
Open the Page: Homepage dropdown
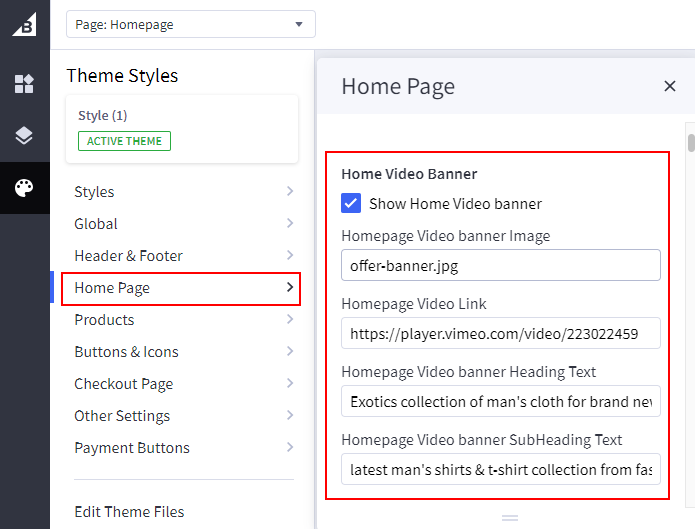click(x=190, y=24)
